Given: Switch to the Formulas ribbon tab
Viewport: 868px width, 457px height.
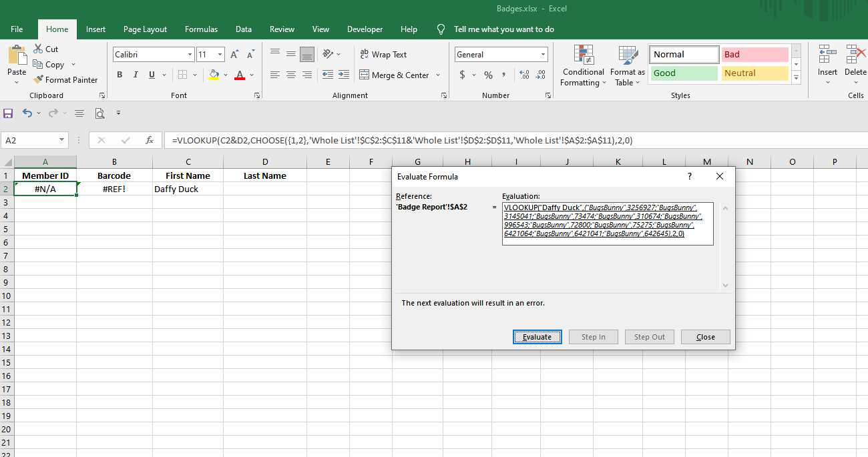Looking at the screenshot, I should (x=201, y=29).
